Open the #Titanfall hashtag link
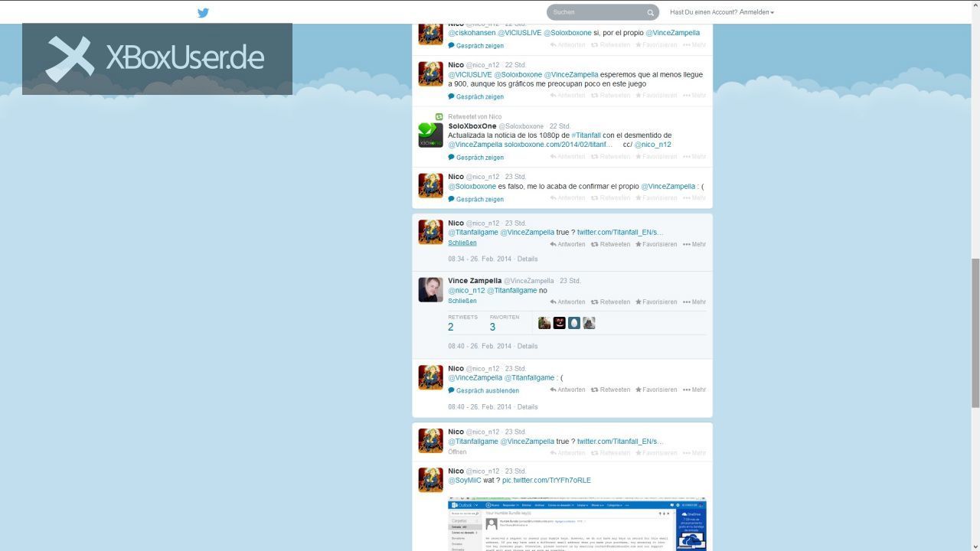This screenshot has height=551, width=980. [x=586, y=135]
